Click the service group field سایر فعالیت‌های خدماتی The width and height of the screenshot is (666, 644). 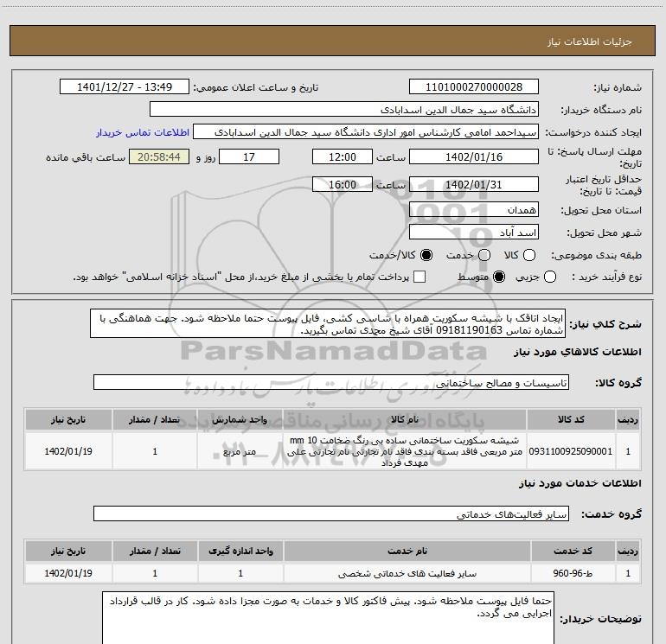[x=331, y=514]
